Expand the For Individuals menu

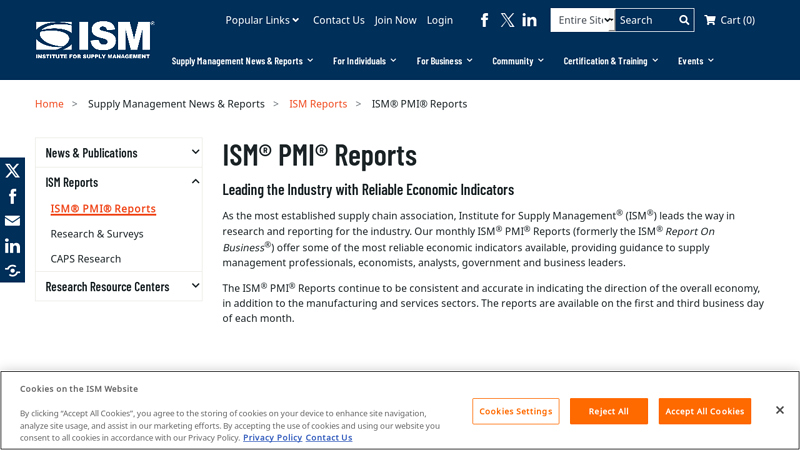pyautogui.click(x=364, y=61)
